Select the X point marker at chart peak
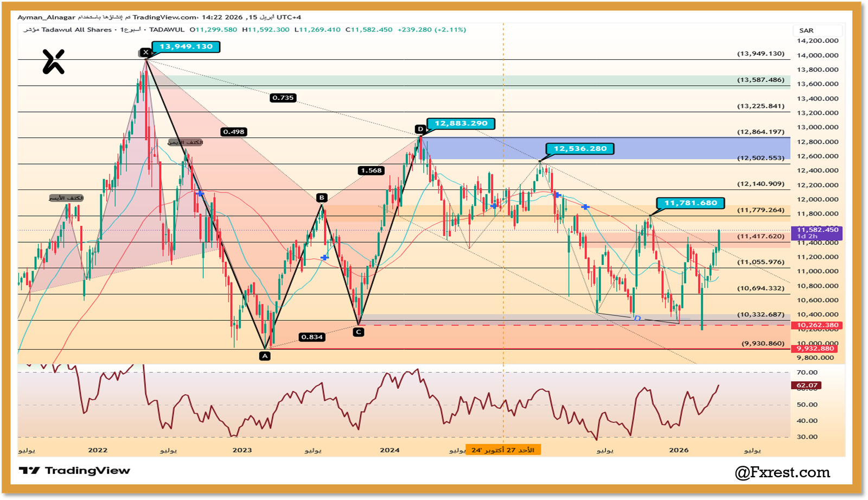The height and width of the screenshot is (500, 868). (x=145, y=53)
